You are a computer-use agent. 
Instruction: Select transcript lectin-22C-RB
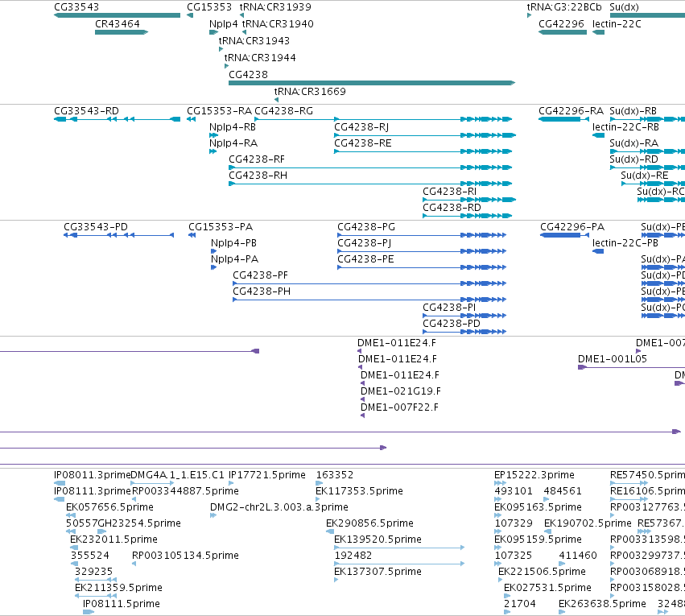pyautogui.click(x=598, y=135)
